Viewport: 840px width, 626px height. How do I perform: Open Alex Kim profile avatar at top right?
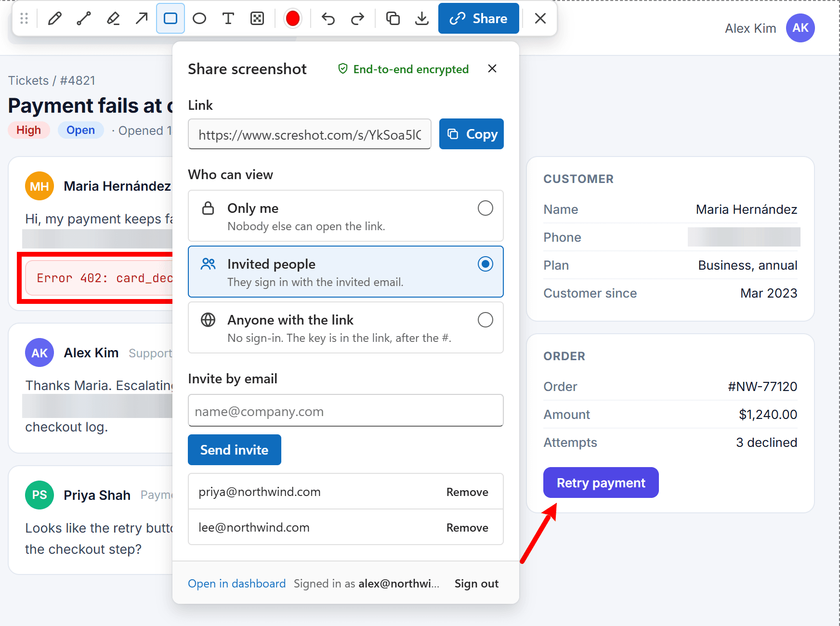click(801, 28)
